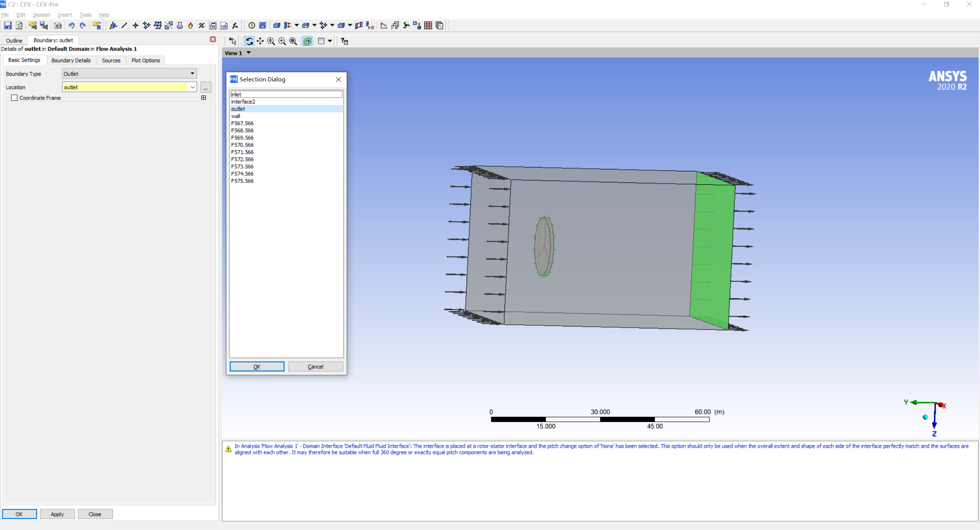Click the diagonal line tool icon
Screen dimensions: 980x530
pos(124,25)
